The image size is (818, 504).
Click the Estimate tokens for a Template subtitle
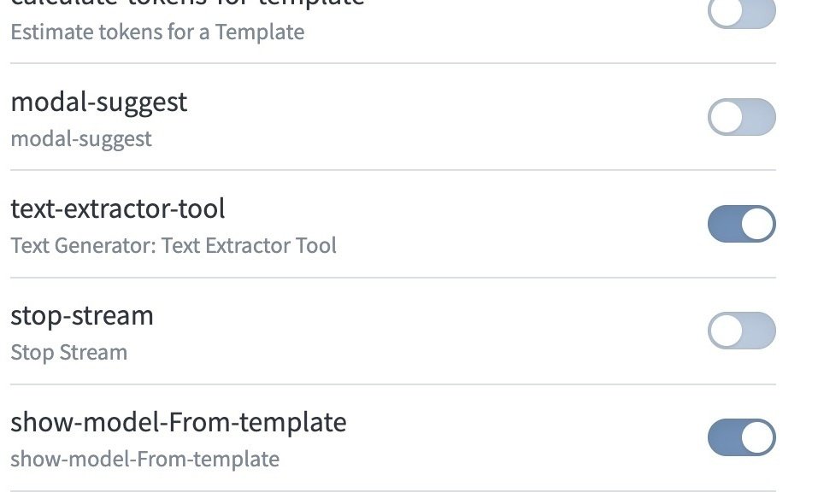pyautogui.click(x=157, y=32)
